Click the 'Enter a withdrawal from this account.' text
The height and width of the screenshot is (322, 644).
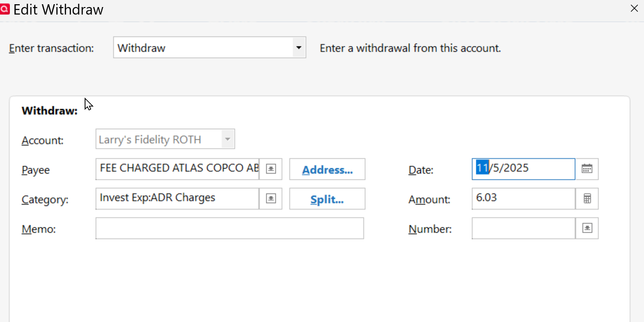pos(411,48)
